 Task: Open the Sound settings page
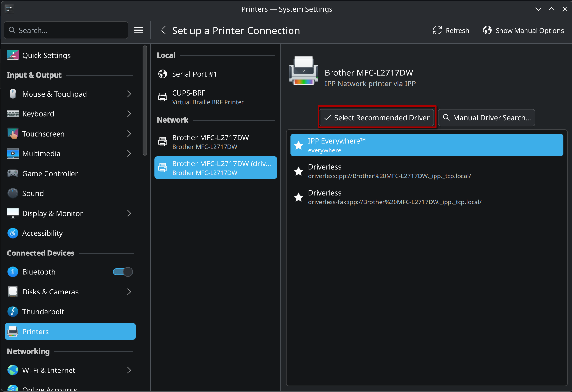click(33, 193)
